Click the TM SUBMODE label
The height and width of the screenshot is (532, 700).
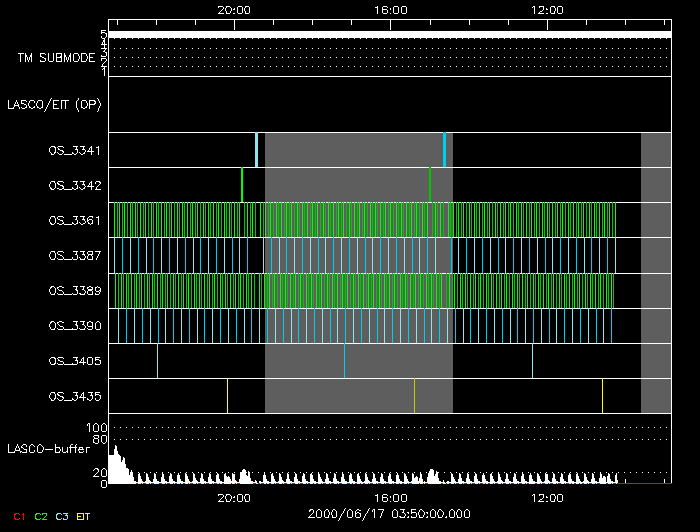pos(56,58)
